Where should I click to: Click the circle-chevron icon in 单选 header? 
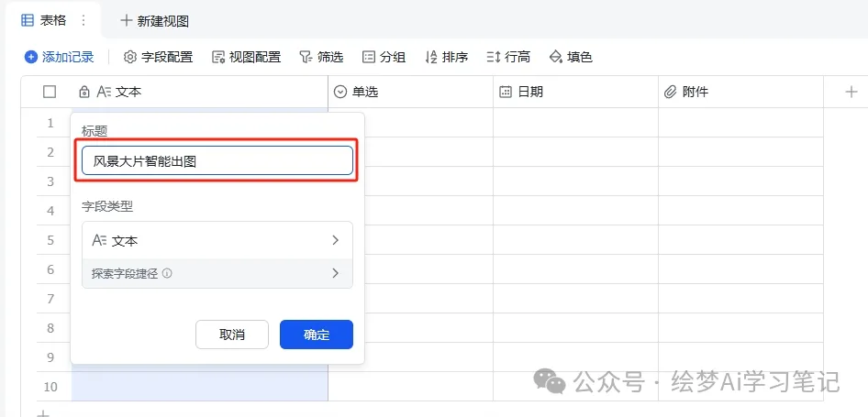[339, 92]
